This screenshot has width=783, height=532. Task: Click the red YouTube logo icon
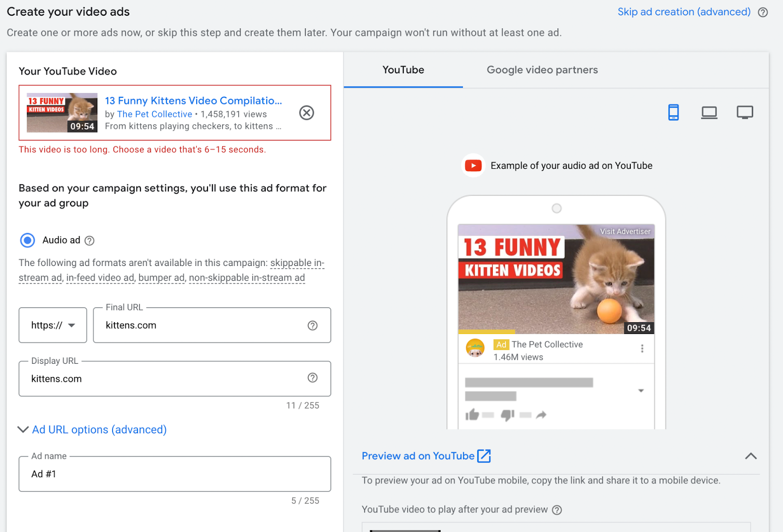473,166
